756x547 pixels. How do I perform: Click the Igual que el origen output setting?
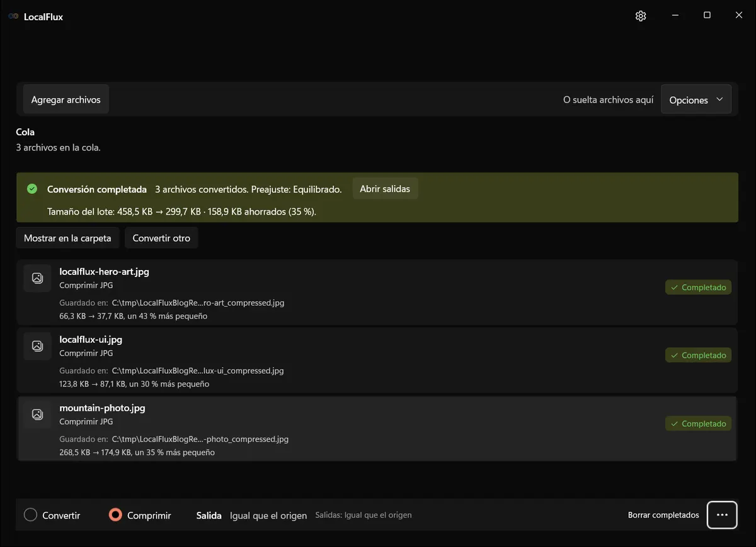point(268,516)
